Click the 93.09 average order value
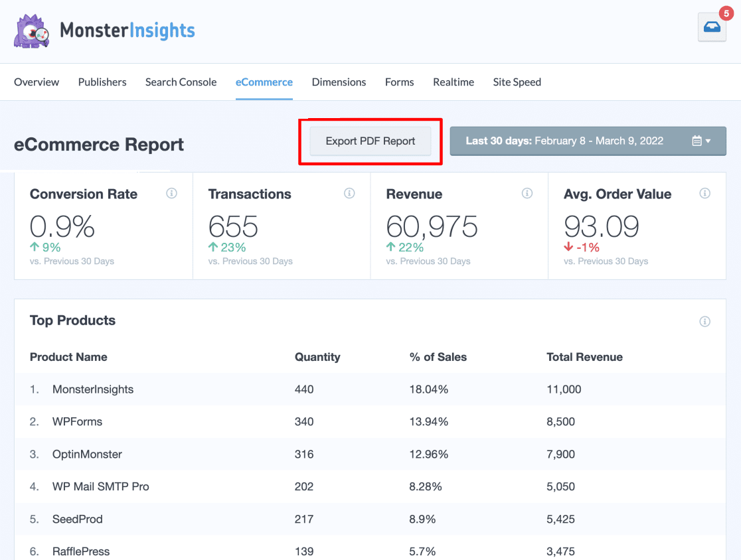The width and height of the screenshot is (741, 560). (602, 227)
